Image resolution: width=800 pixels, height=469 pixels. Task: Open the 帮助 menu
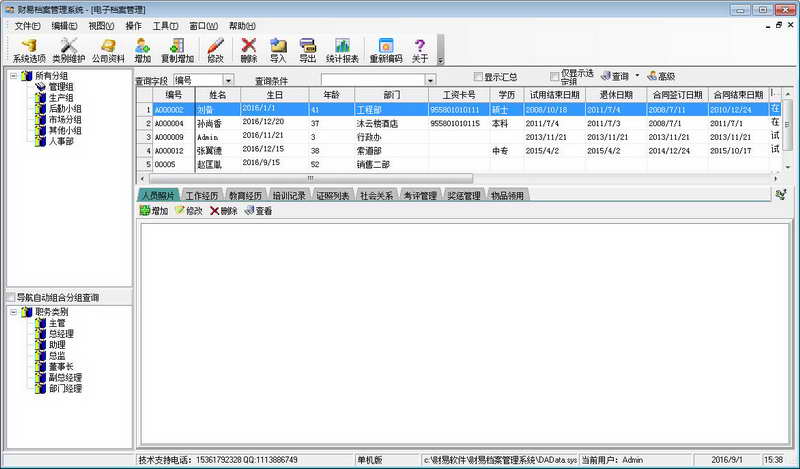pos(242,26)
